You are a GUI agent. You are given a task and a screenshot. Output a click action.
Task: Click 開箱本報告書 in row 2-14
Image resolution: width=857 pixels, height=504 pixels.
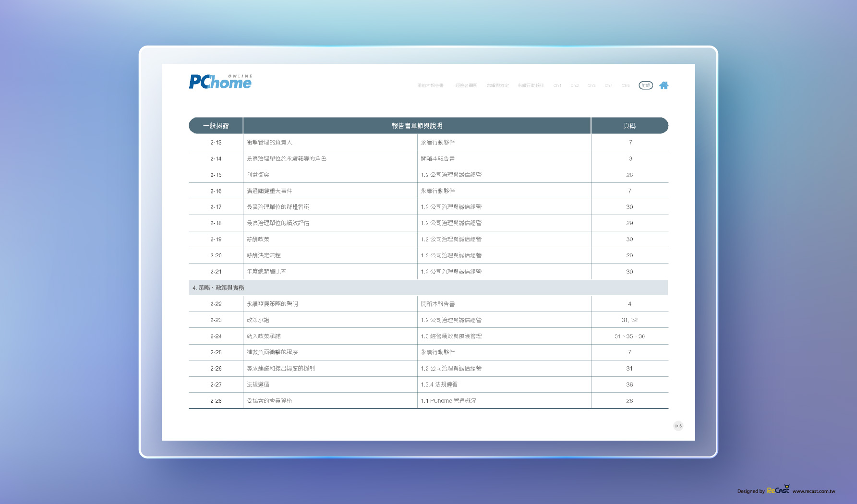pos(438,159)
